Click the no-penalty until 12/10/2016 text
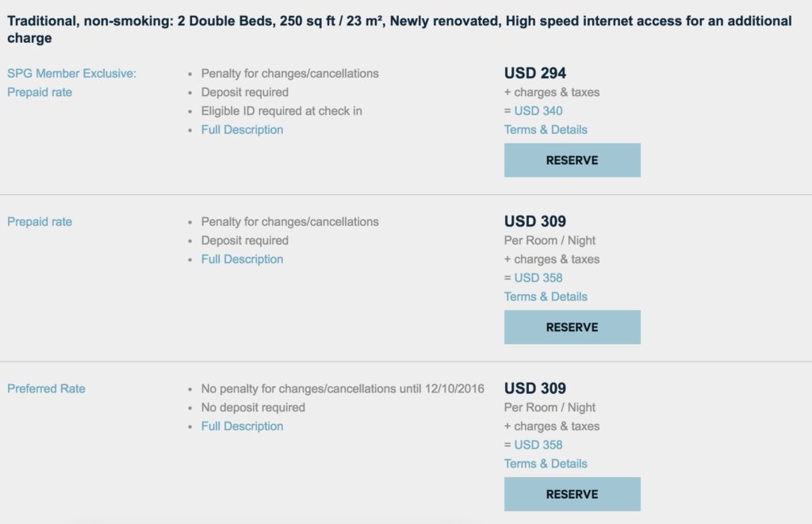Image resolution: width=812 pixels, height=524 pixels. click(x=343, y=389)
